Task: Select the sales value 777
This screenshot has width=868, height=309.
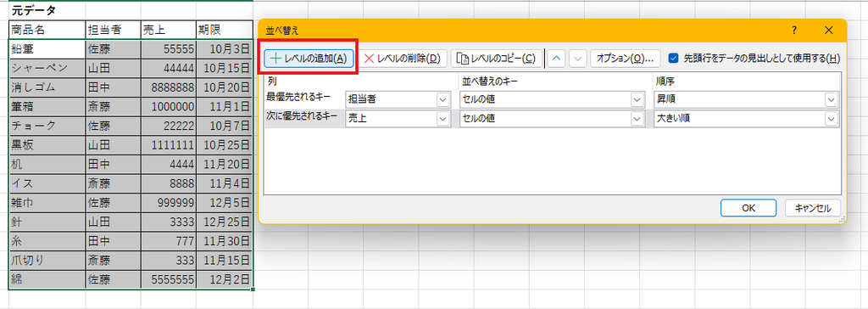Action: pos(169,241)
